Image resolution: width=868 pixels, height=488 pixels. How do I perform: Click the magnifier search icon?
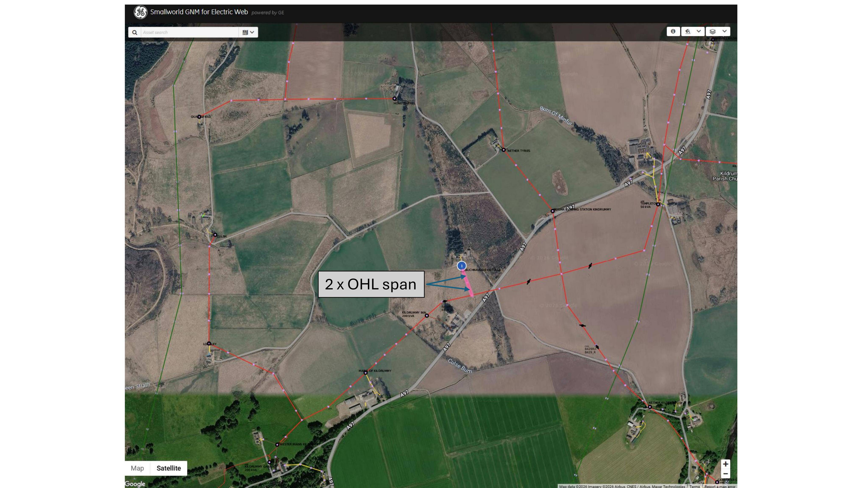[134, 32]
